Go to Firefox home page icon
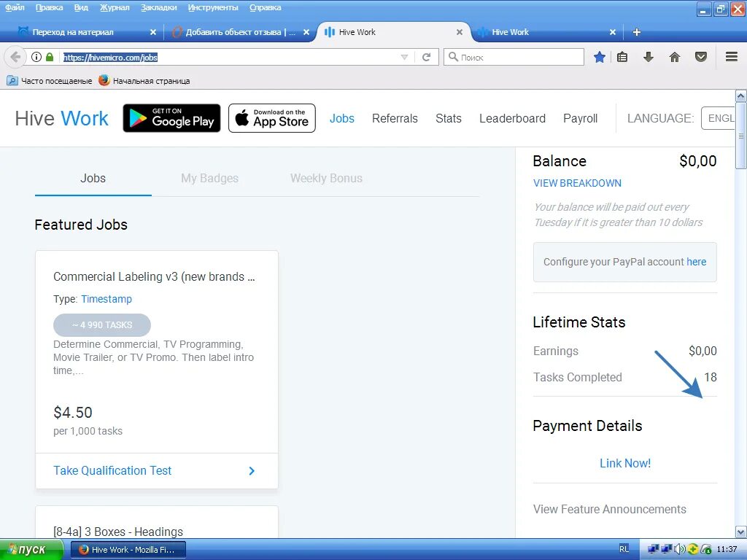Screen dimensions: 747x560 (675, 57)
